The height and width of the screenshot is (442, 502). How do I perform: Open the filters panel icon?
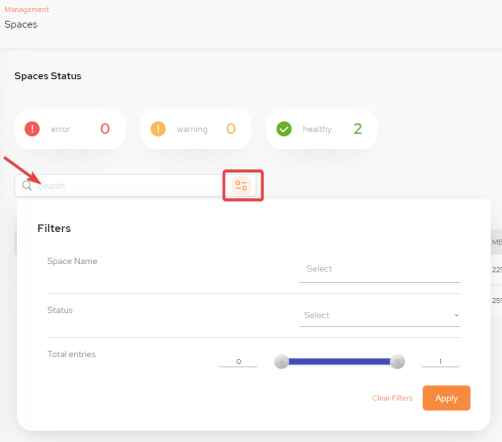coord(241,185)
